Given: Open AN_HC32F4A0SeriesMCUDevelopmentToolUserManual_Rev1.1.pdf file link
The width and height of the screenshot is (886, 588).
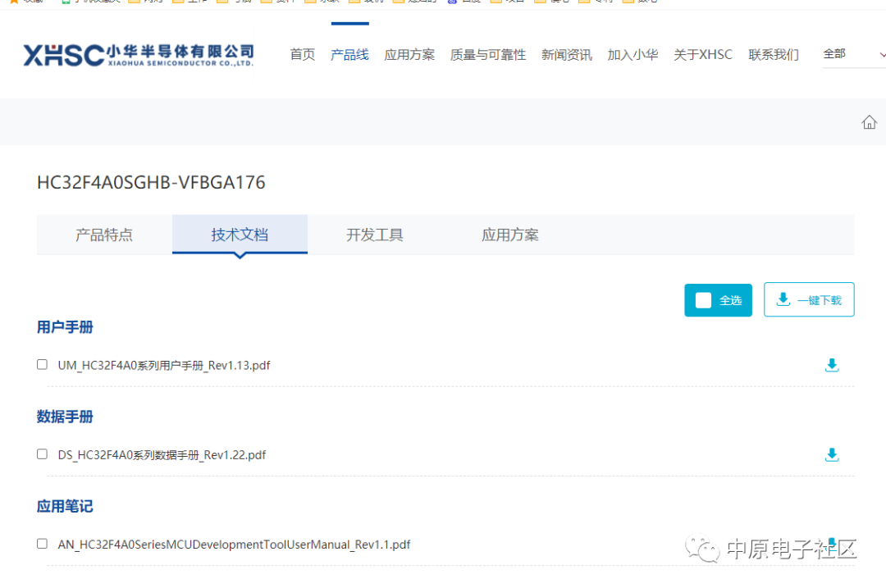Looking at the screenshot, I should tap(234, 545).
